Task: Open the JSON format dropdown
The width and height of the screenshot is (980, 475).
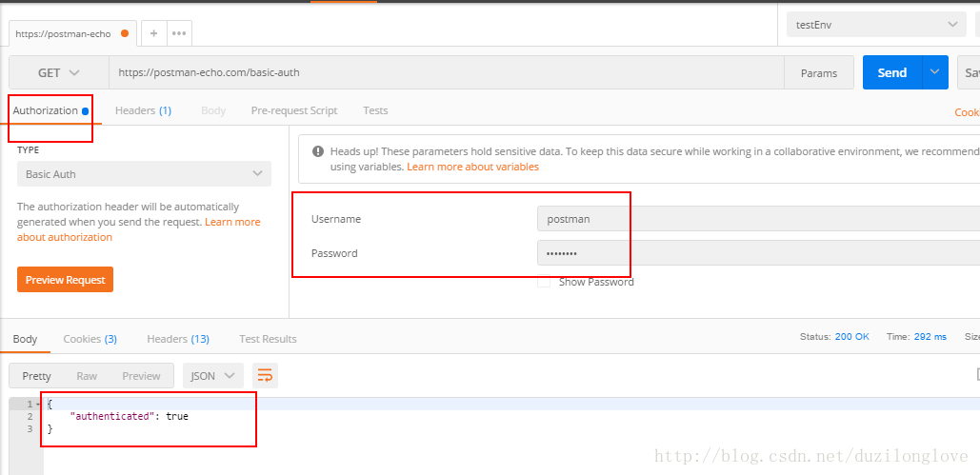Action: pyautogui.click(x=213, y=376)
